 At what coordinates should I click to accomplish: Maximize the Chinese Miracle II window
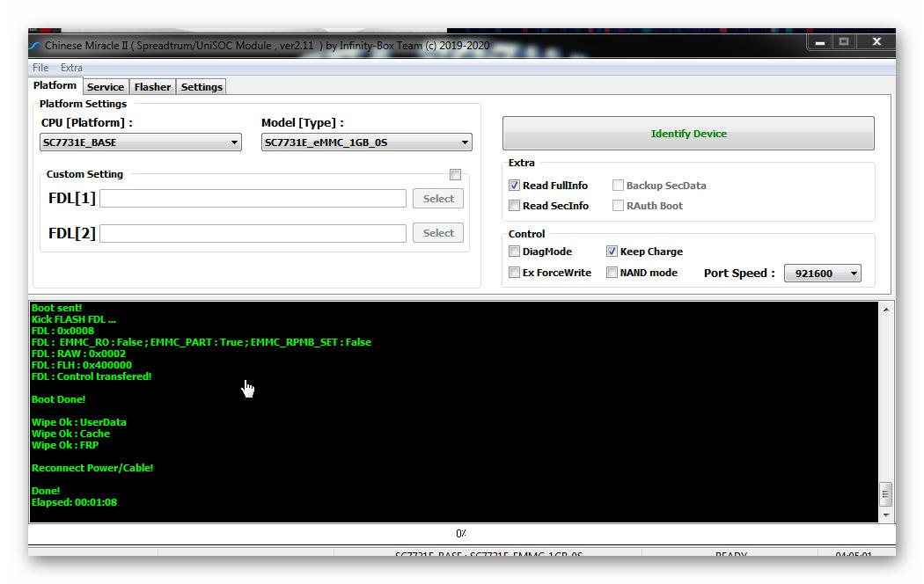tap(844, 42)
